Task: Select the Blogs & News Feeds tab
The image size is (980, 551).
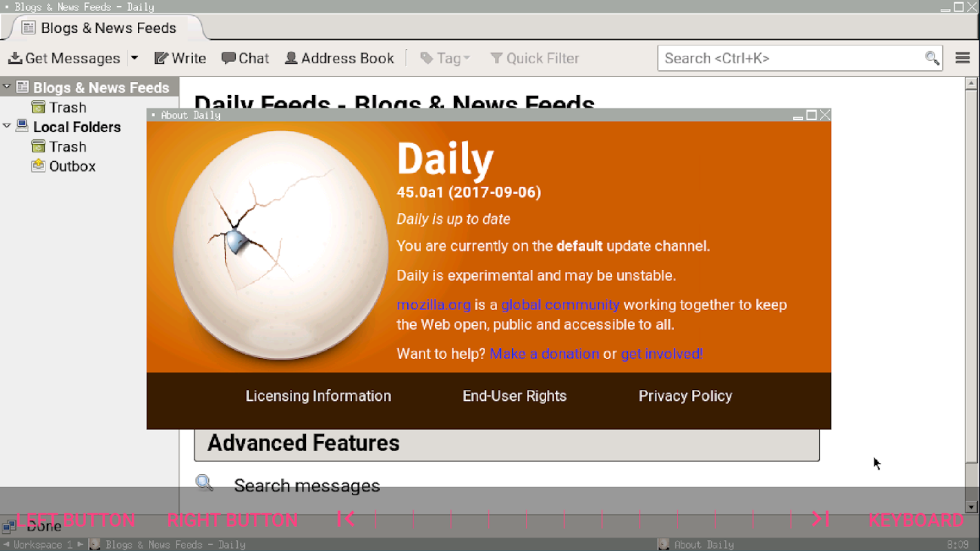Action: 107,28
